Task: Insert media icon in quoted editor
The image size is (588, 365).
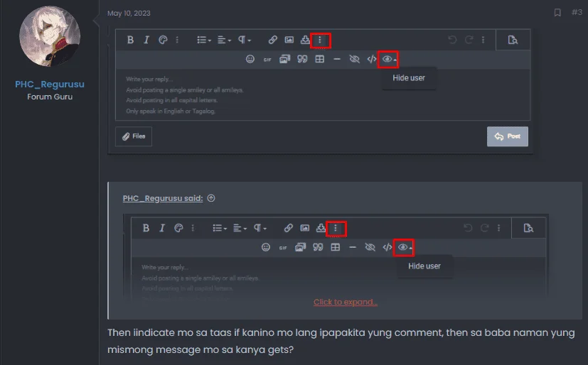Action: pyautogui.click(x=300, y=247)
